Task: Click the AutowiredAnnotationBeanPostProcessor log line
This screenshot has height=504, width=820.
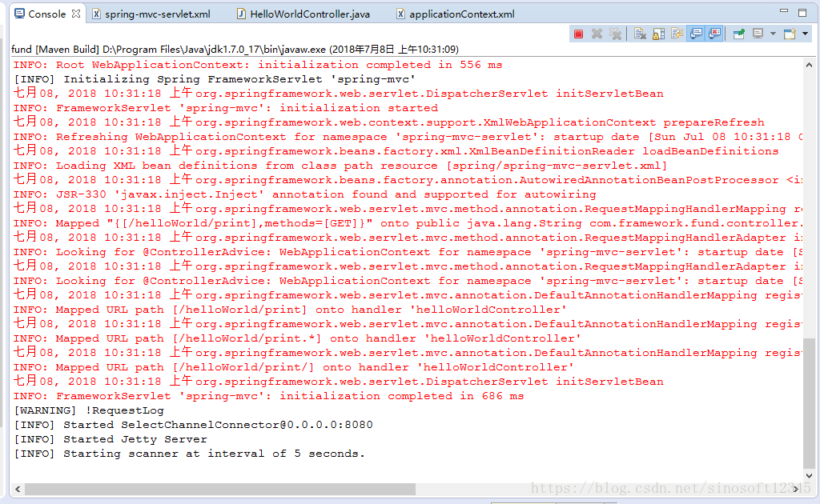Action: coord(408,180)
